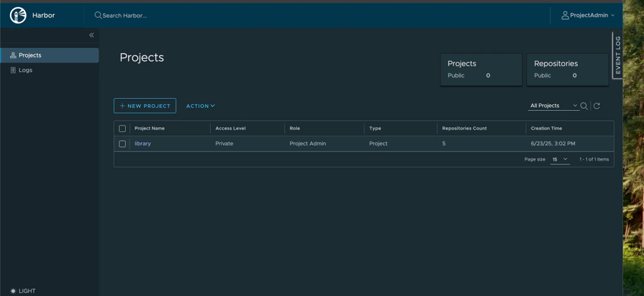Expand the ACTION dropdown menu
This screenshot has height=296, width=644.
201,106
